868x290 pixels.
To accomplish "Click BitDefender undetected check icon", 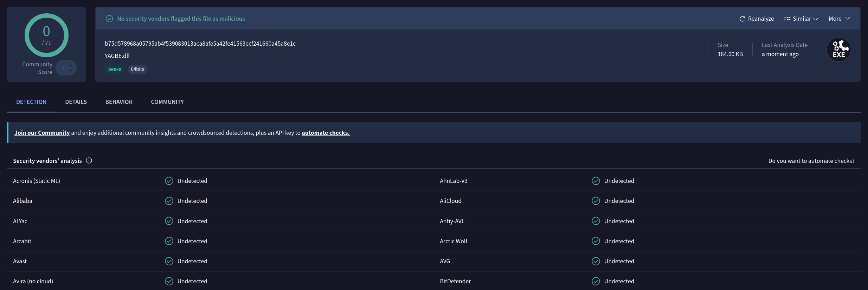I will click(596, 281).
